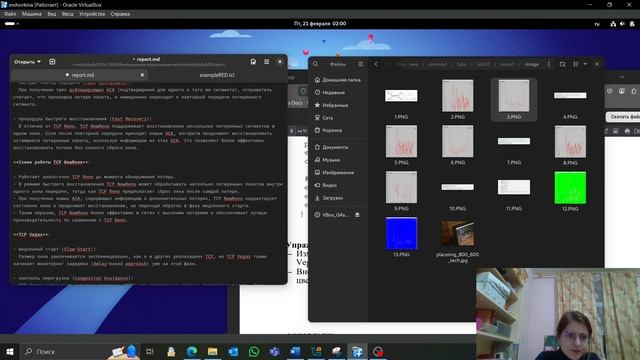Open the view options dropdown arrow in Files
The height and width of the screenshot is (360, 640).
point(585,64)
